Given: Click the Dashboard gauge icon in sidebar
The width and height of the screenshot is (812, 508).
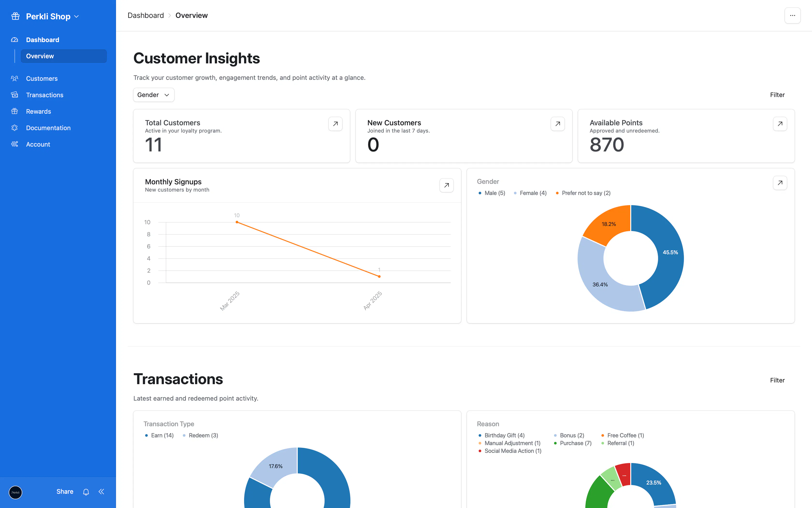Looking at the screenshot, I should 14,40.
